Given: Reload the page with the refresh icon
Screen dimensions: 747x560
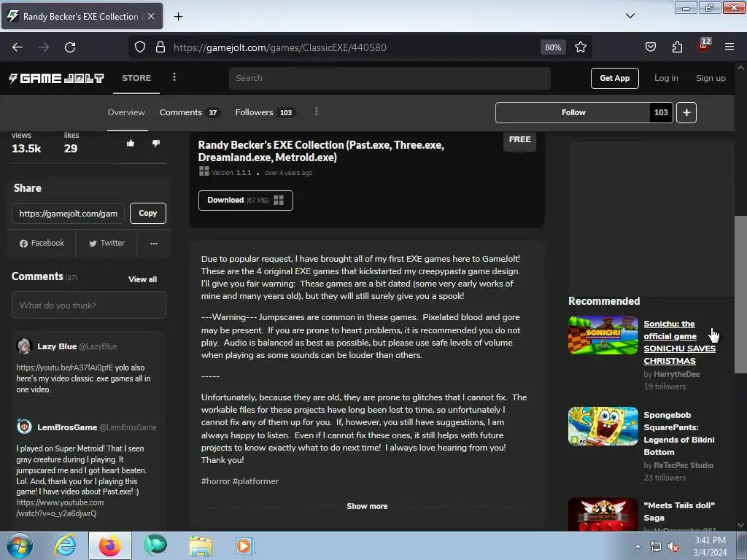Looking at the screenshot, I should (x=70, y=47).
